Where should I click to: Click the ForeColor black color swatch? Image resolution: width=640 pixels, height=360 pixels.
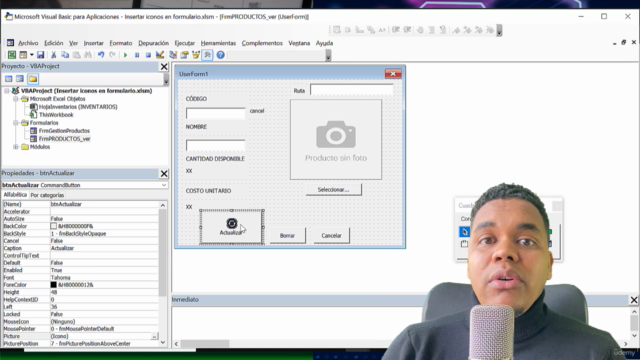tap(53, 285)
